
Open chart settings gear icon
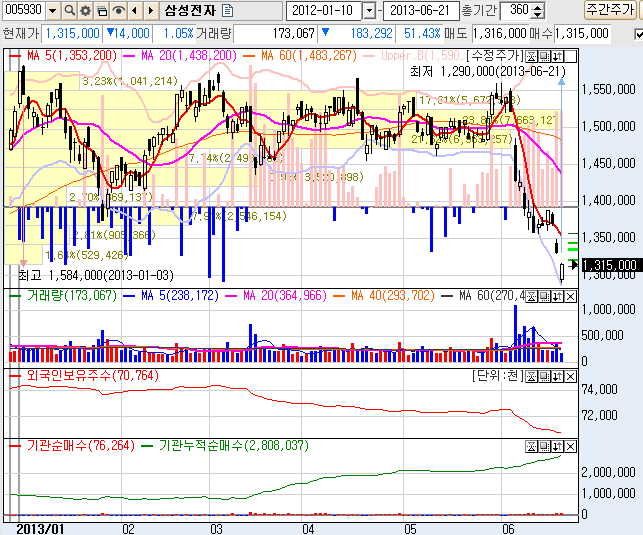click(85, 10)
